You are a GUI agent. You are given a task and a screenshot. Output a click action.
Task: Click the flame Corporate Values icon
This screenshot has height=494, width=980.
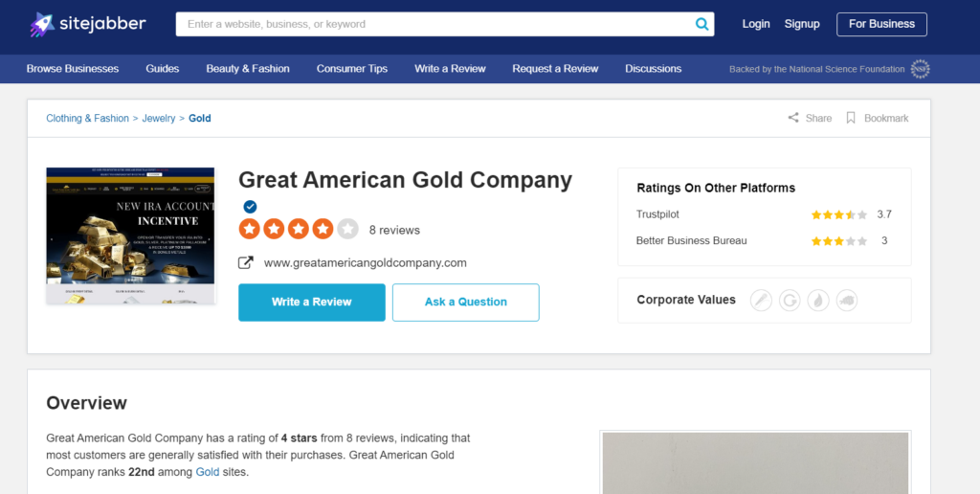coord(818,301)
